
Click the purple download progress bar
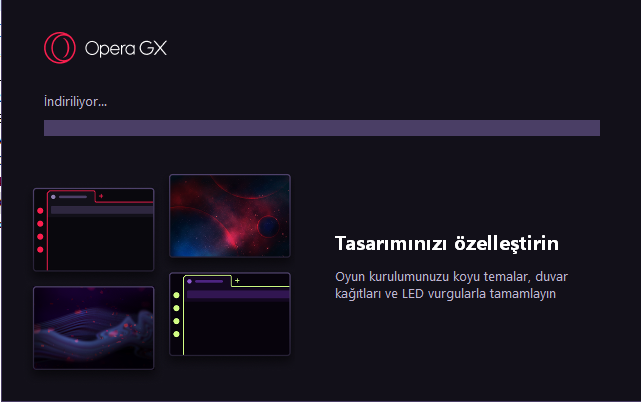click(x=322, y=128)
